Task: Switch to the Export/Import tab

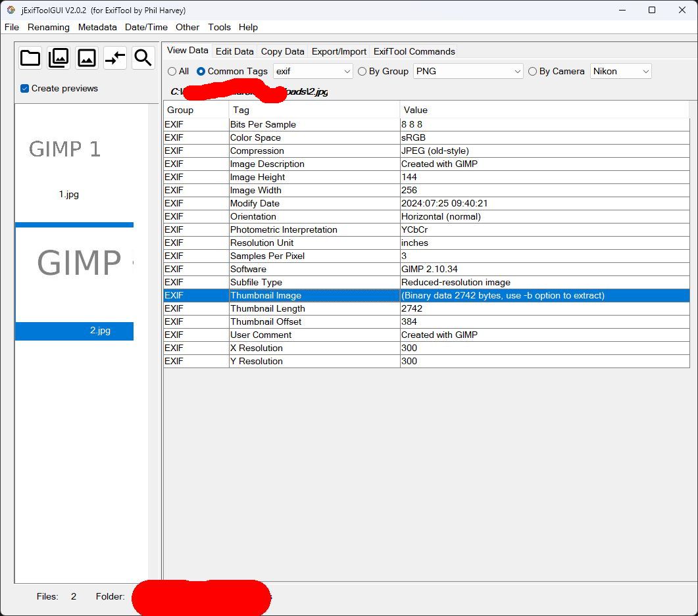Action: [339, 51]
